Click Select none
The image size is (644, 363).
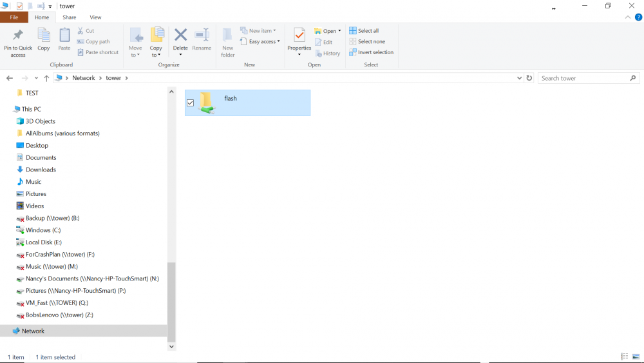[x=367, y=41]
